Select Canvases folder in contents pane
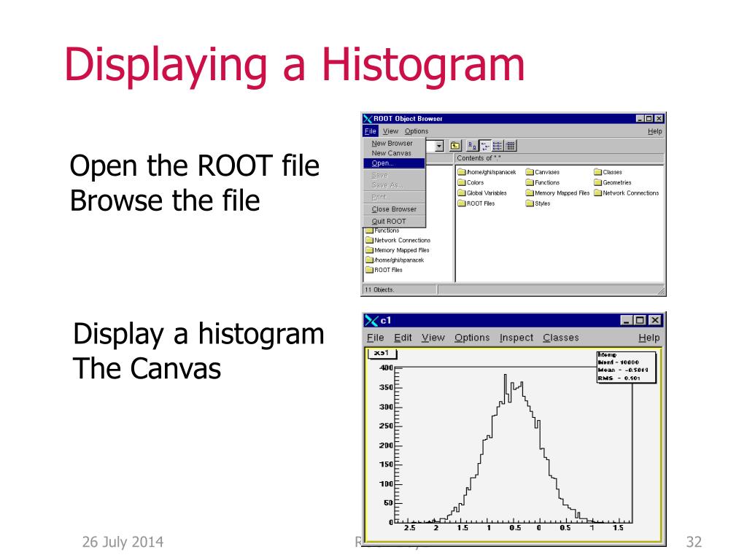Viewport: 747px width, 560px height. pyautogui.click(x=543, y=172)
